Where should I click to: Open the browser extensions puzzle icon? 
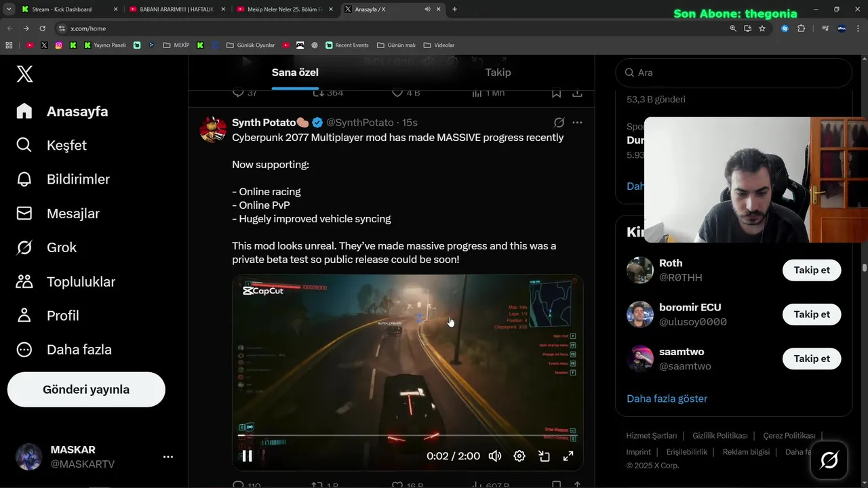coord(801,28)
